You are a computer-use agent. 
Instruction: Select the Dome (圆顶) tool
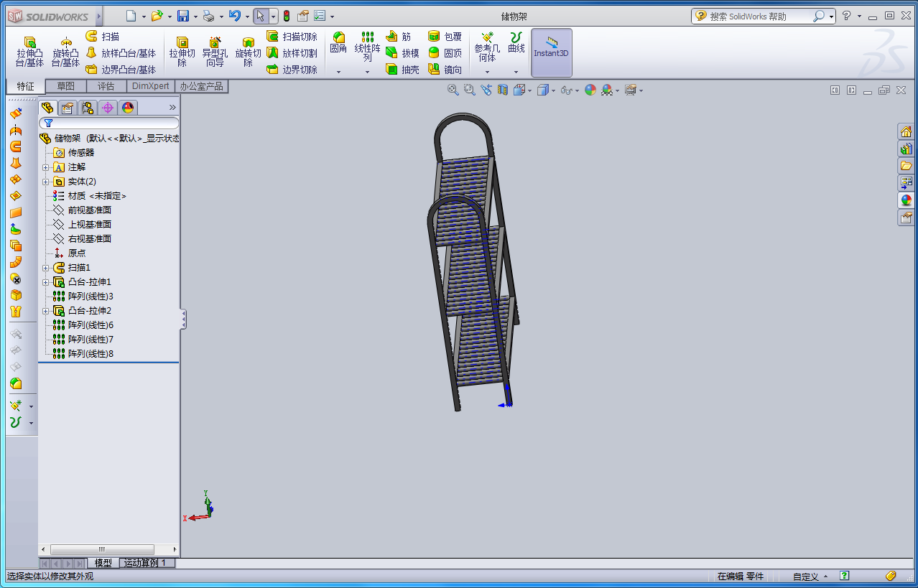(445, 53)
